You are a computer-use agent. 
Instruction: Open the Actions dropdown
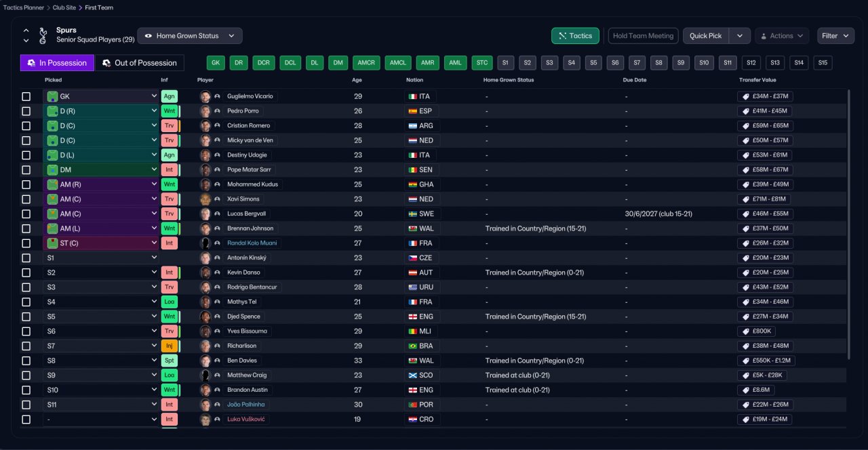pyautogui.click(x=782, y=36)
